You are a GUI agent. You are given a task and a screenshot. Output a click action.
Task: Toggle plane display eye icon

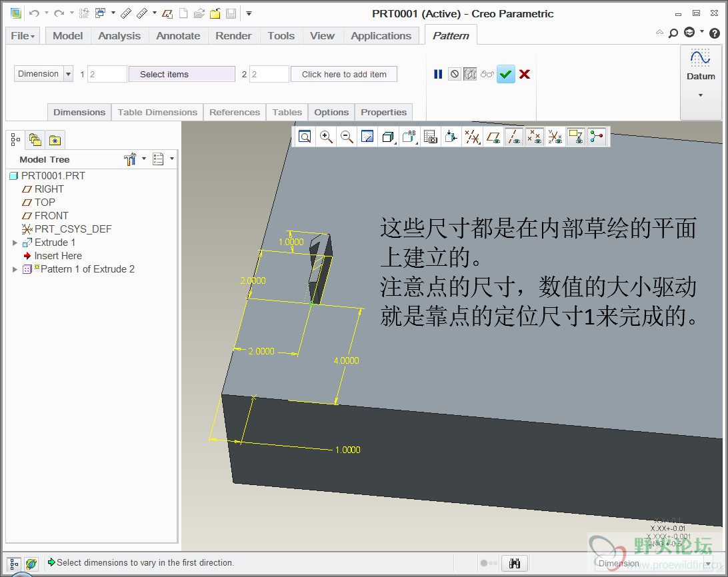493,137
